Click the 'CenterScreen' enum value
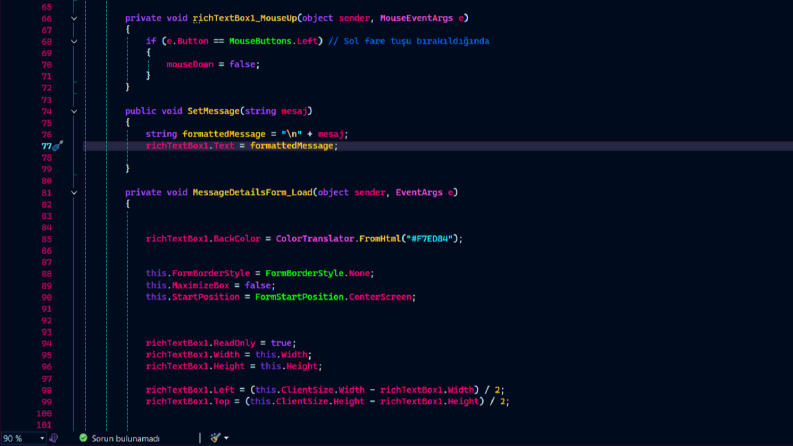The width and height of the screenshot is (793, 446). click(x=380, y=297)
